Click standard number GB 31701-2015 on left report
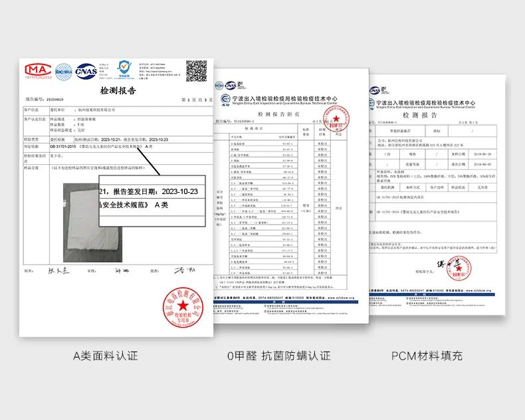The height and width of the screenshot is (420, 525). pos(63,147)
